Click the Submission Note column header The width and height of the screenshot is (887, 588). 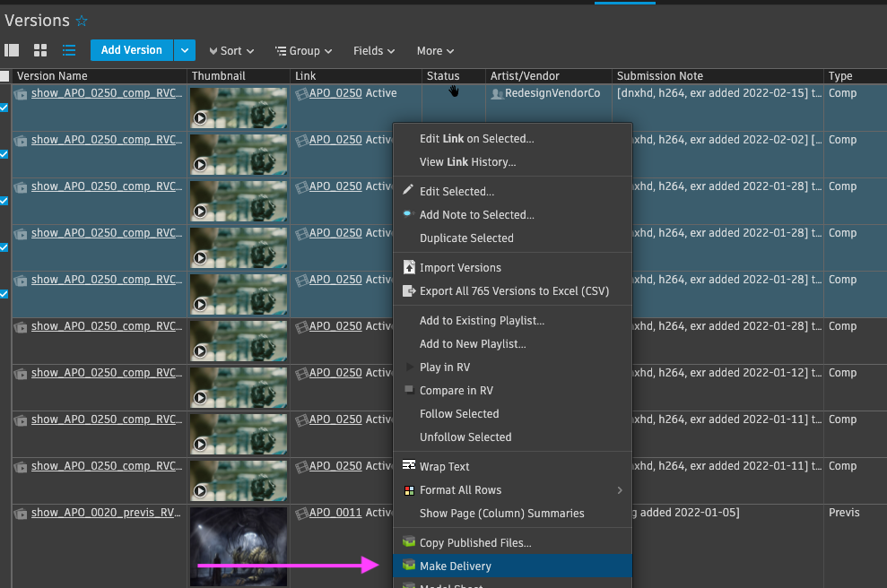(x=717, y=76)
